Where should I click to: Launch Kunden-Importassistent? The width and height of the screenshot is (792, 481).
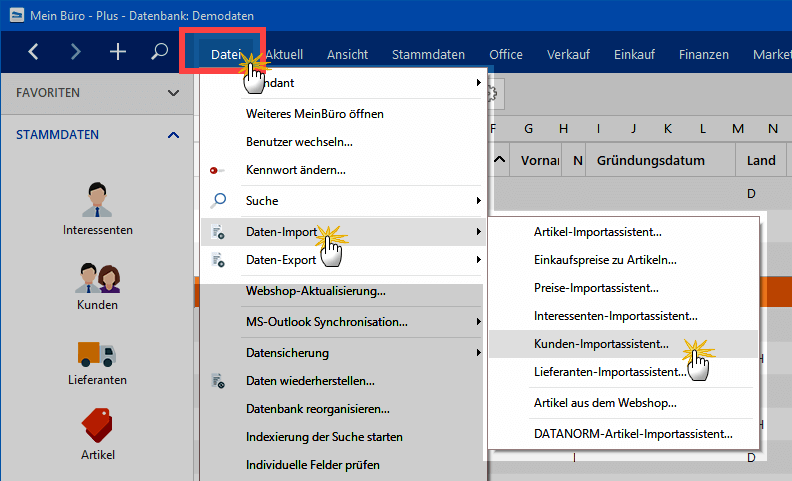click(x=623, y=344)
